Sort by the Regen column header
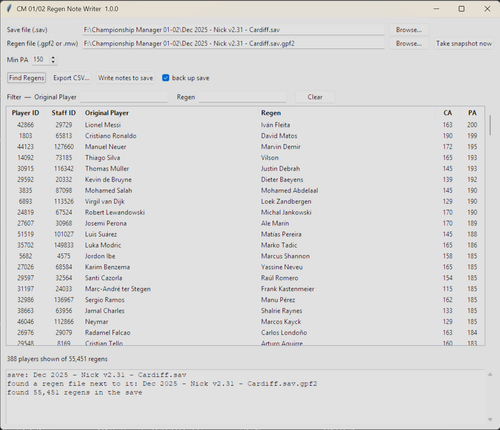This screenshot has width=500, height=430. tap(347, 113)
